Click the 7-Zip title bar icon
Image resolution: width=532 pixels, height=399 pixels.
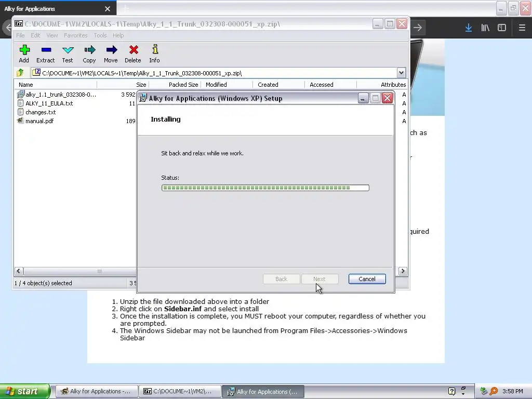(x=19, y=24)
